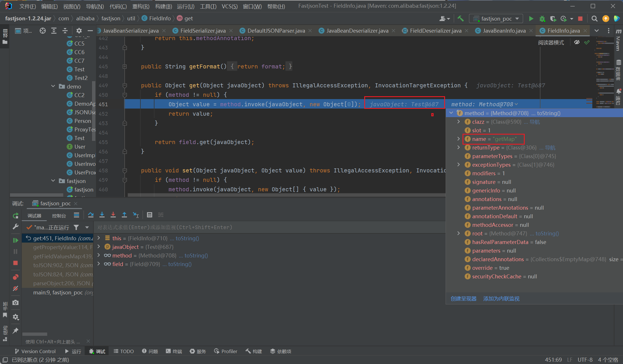Click the hammer Build Project icon
Screen dimensions: 623x364
[461, 19]
